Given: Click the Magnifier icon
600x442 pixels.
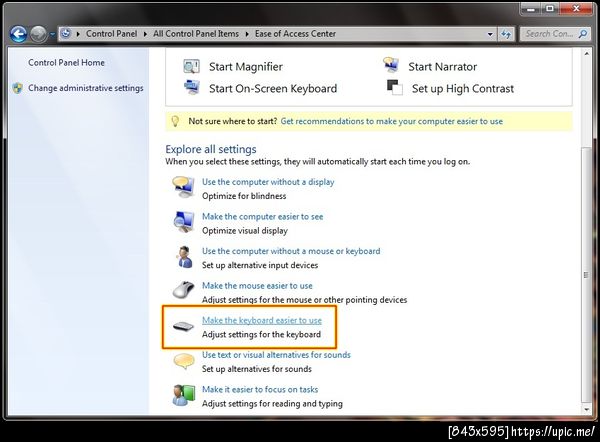Looking at the screenshot, I should coord(191,66).
